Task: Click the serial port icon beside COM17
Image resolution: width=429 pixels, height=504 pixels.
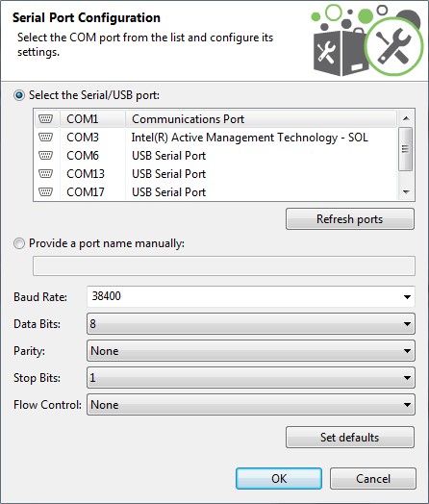Action: [x=45, y=192]
